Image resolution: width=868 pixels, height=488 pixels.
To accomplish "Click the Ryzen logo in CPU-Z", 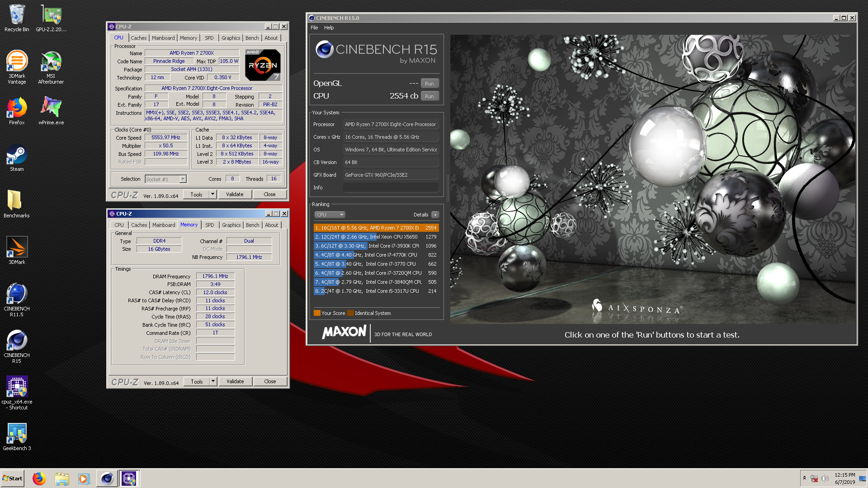I will [x=263, y=65].
